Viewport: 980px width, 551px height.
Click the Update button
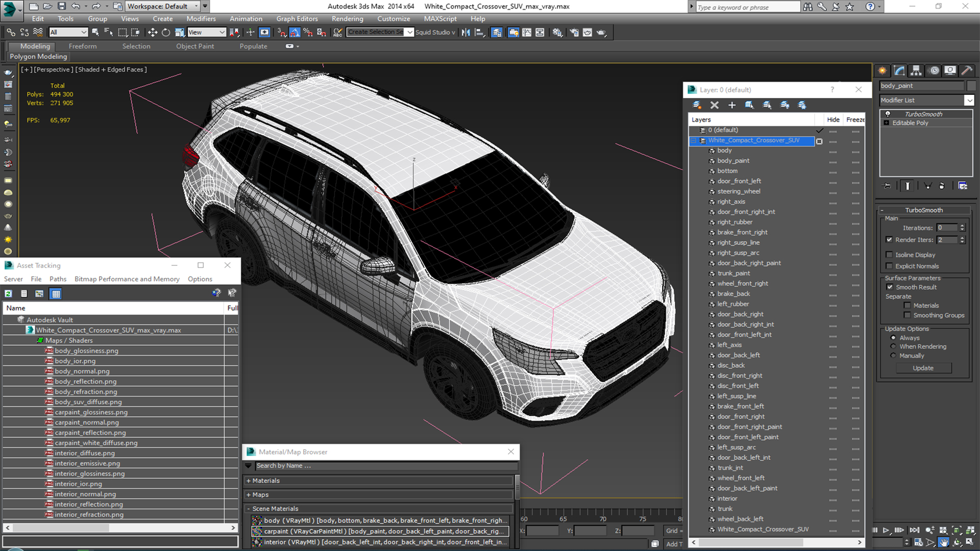pos(923,368)
